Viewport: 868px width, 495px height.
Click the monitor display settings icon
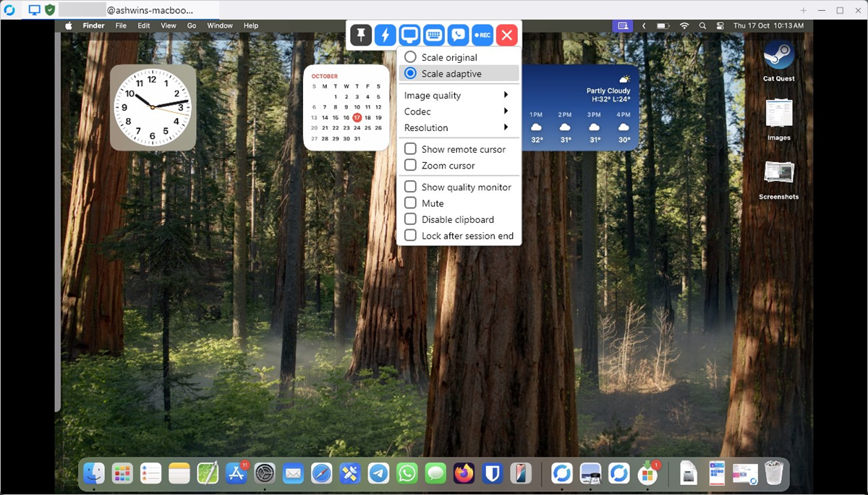click(x=410, y=35)
